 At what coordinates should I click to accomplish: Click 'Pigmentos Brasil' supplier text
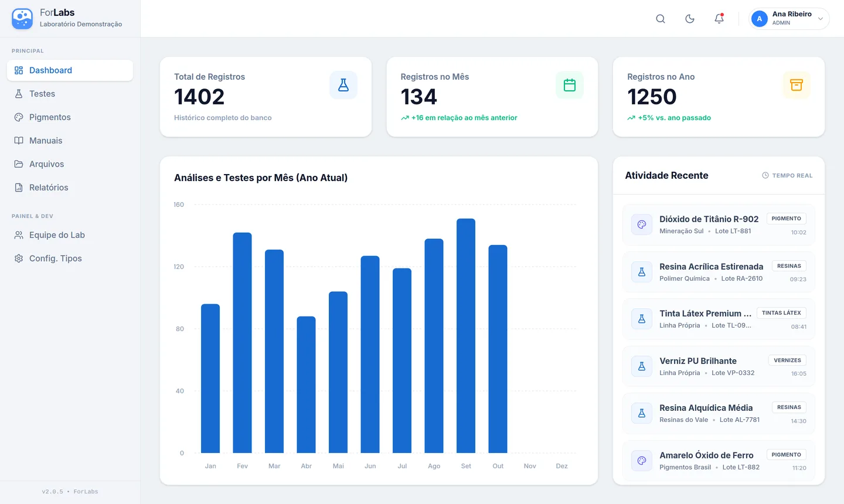[685, 467]
